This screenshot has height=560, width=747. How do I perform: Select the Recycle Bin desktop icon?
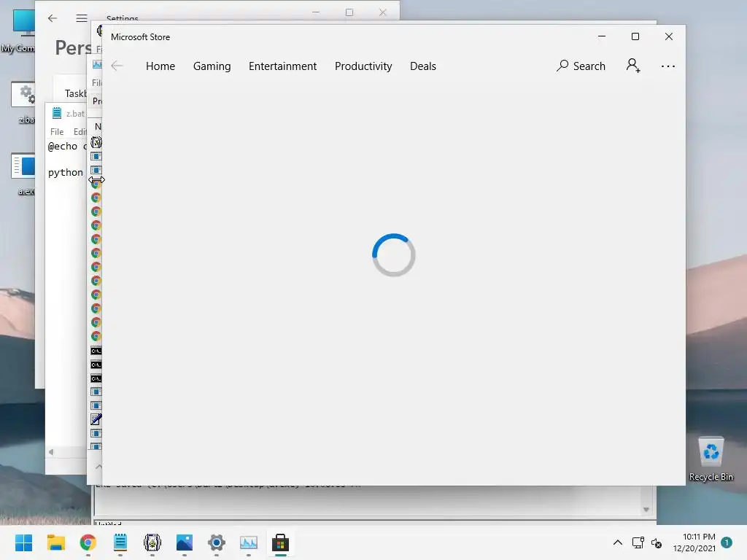coord(711,459)
